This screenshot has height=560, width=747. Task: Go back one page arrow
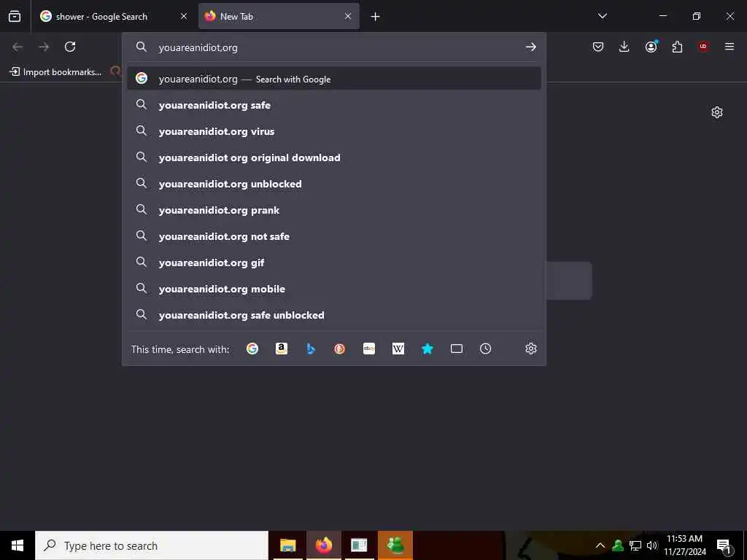[18, 47]
